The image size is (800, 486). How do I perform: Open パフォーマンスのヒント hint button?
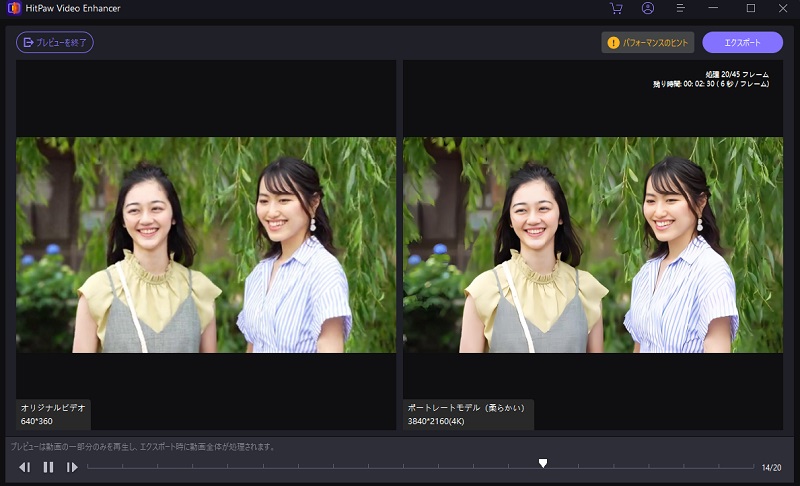[648, 43]
